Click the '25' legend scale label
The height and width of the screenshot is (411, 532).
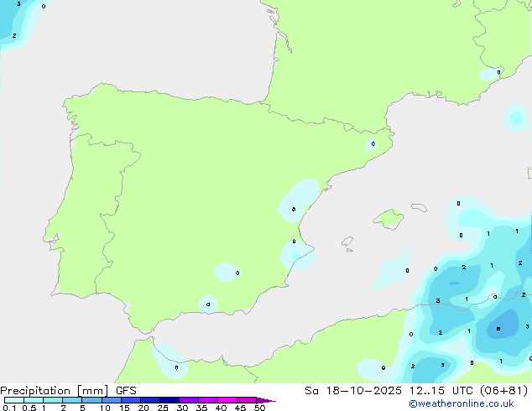pos(163,408)
